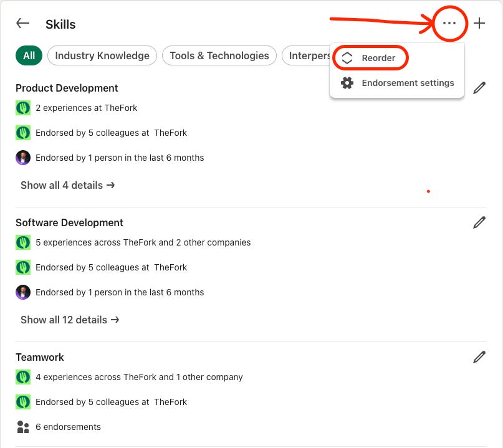Edit the Software Development skill with its pencil icon
The width and height of the screenshot is (503, 448).
(x=479, y=222)
